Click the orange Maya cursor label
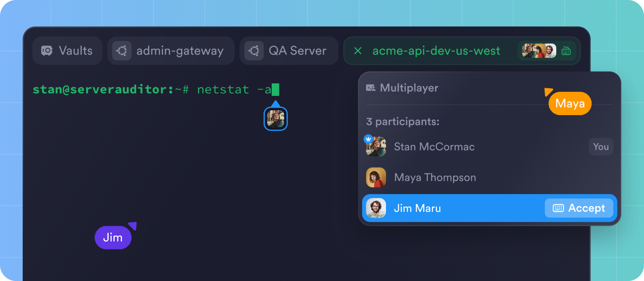 [570, 103]
